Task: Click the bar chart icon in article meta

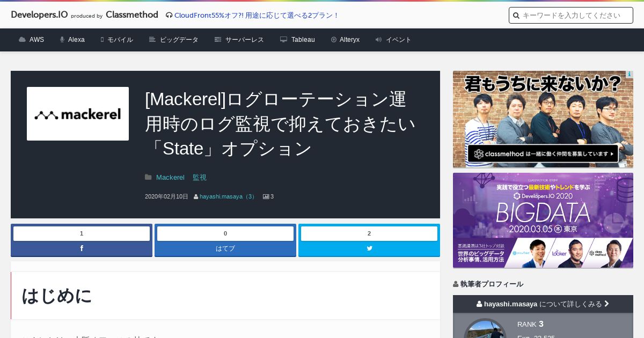Action: 266,197
